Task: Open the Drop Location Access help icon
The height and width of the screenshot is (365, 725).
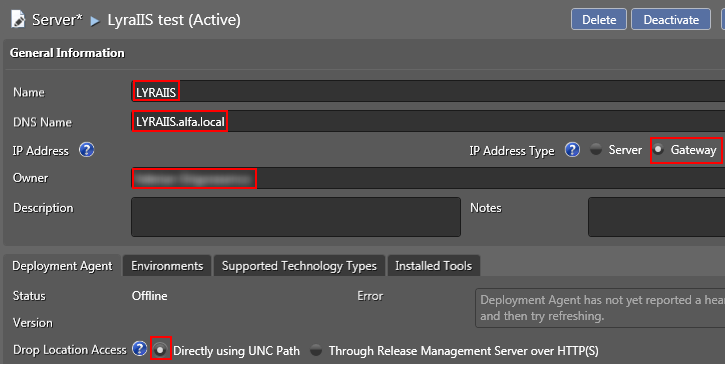Action: click(139, 349)
